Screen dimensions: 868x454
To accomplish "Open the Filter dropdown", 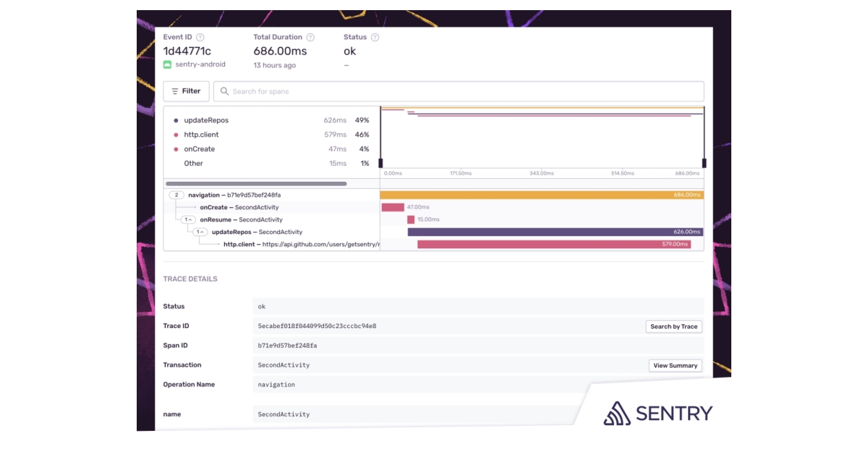I will click(186, 91).
